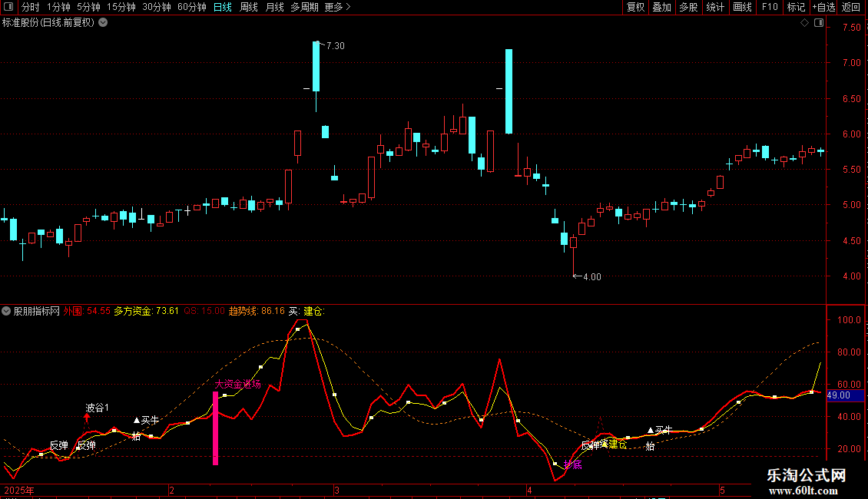Switch to 月线 monthly chart
This screenshot has height=499, width=868.
(x=274, y=7)
